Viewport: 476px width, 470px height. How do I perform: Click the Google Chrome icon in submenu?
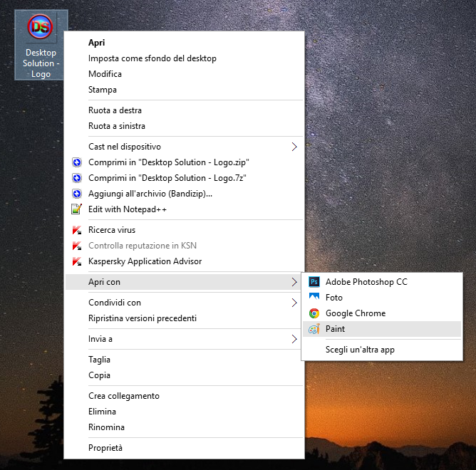click(x=314, y=313)
